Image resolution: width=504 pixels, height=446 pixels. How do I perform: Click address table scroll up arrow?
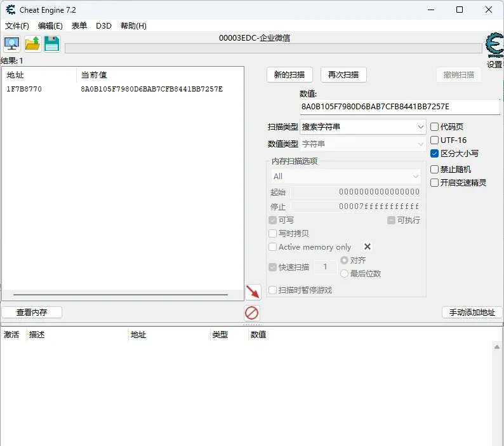pyautogui.click(x=497, y=347)
